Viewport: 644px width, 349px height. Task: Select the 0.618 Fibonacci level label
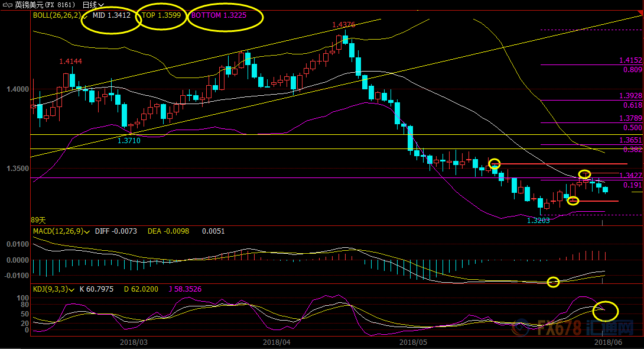[x=632, y=105]
